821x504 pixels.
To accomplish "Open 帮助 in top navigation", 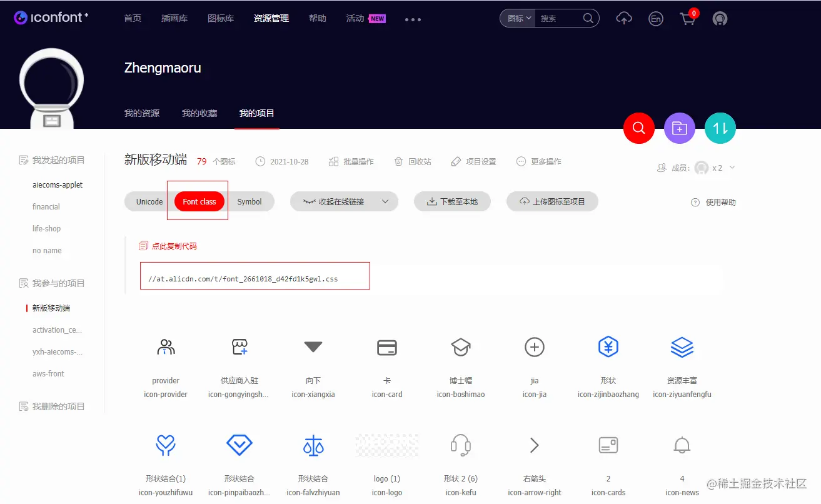I will point(318,18).
